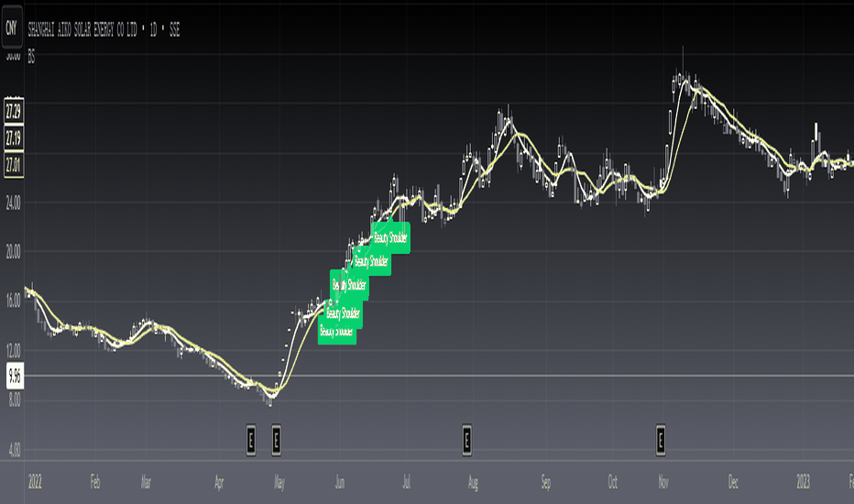This screenshot has height=504, width=854.
Task: Click the 4.00 price axis value
Action: click(x=15, y=450)
